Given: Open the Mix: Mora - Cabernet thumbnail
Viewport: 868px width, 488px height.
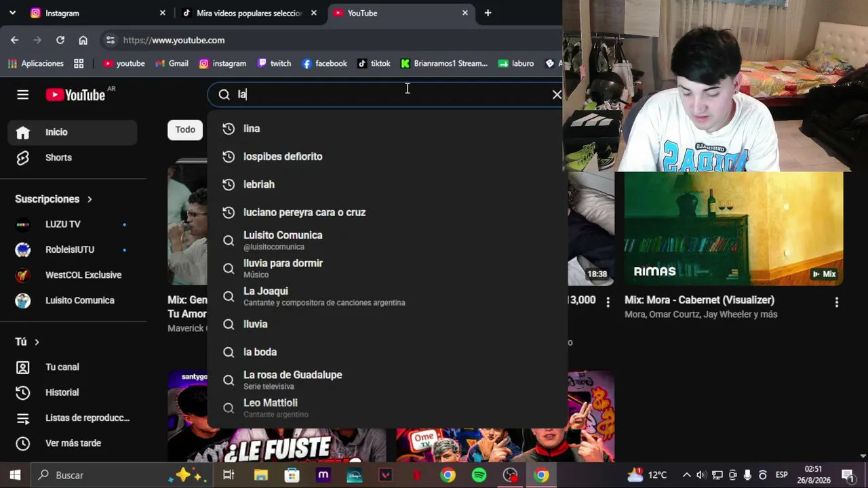Looking at the screenshot, I should point(734,228).
